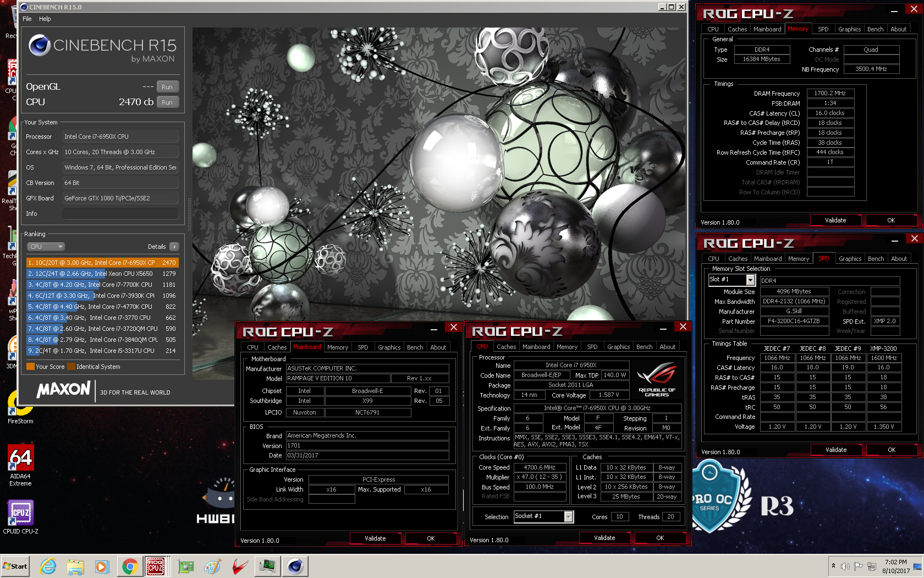Open the monitor graph taskbar icon

point(268,566)
